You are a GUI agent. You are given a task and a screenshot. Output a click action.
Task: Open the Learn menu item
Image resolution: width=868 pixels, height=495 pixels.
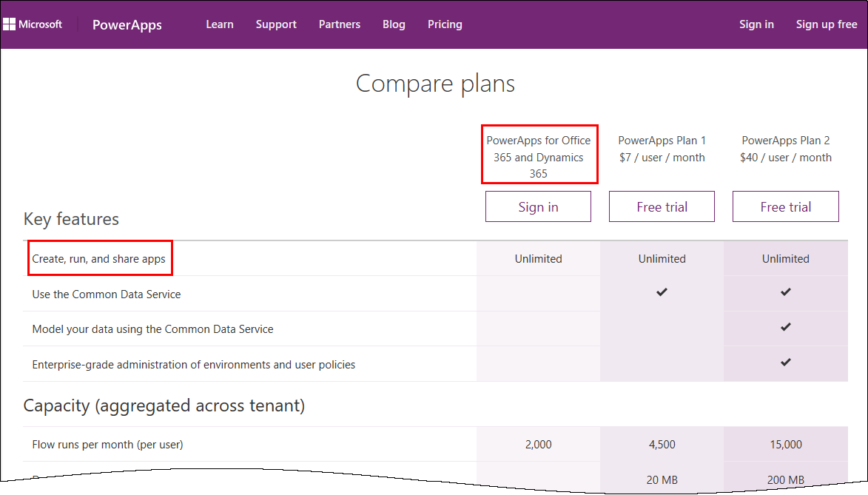220,24
